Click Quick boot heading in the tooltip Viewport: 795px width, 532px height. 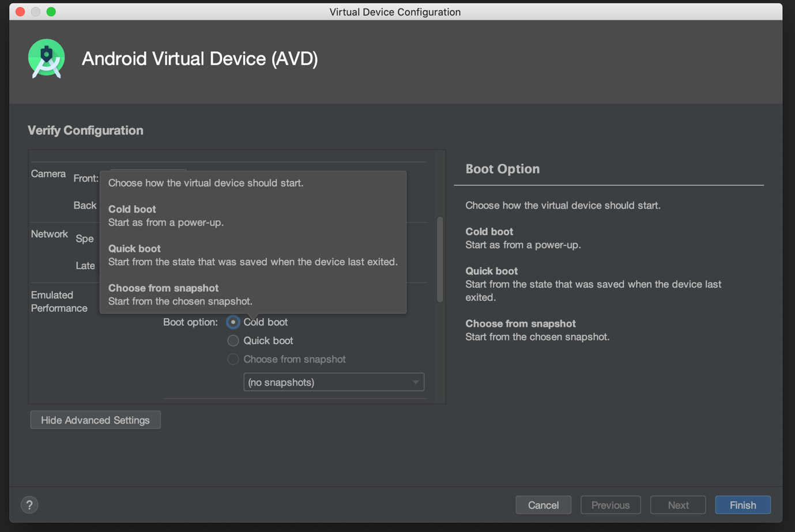[134, 248]
